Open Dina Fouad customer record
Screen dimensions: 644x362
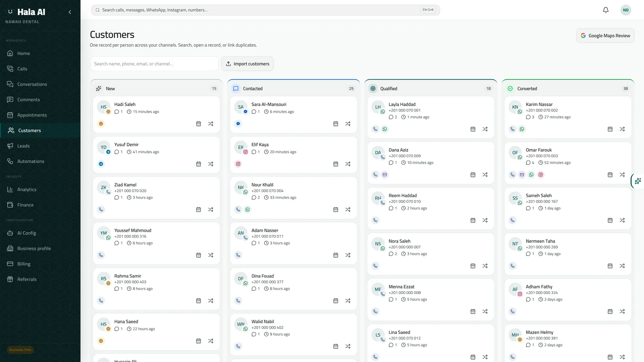[x=293, y=289]
